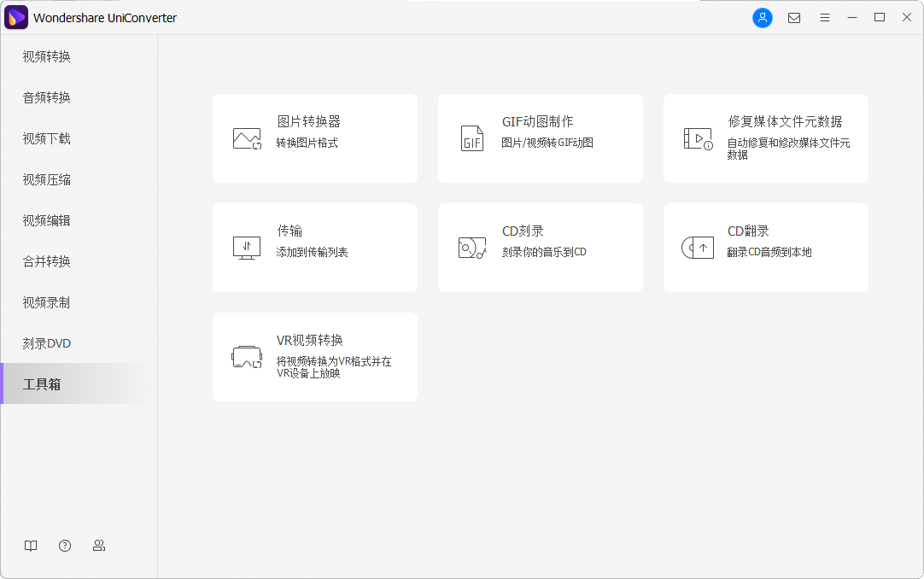Image resolution: width=924 pixels, height=579 pixels.
Task: Open the mail messages icon
Action: tap(794, 18)
